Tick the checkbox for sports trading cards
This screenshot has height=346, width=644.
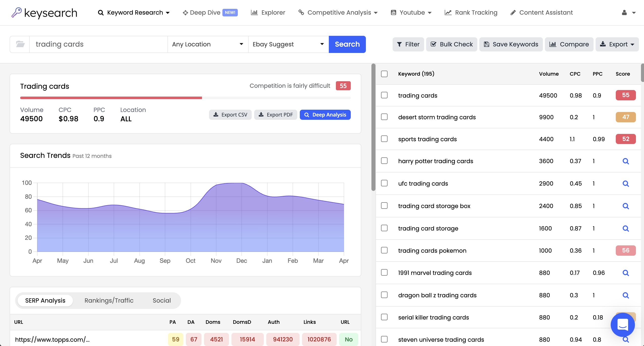click(x=384, y=139)
